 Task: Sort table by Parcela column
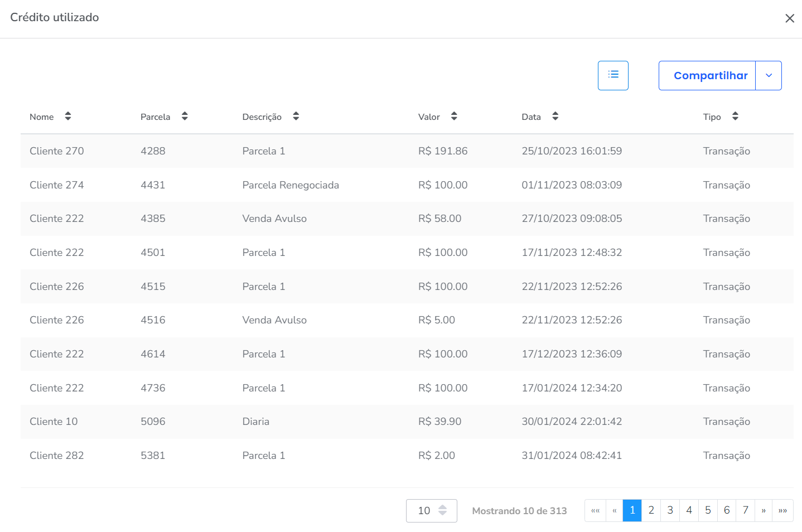point(184,117)
